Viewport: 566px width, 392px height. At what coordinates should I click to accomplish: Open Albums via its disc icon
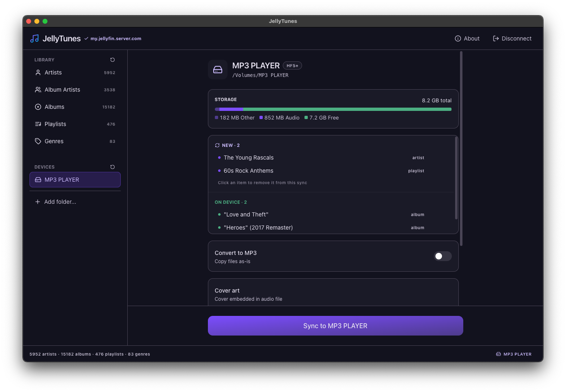tap(38, 107)
